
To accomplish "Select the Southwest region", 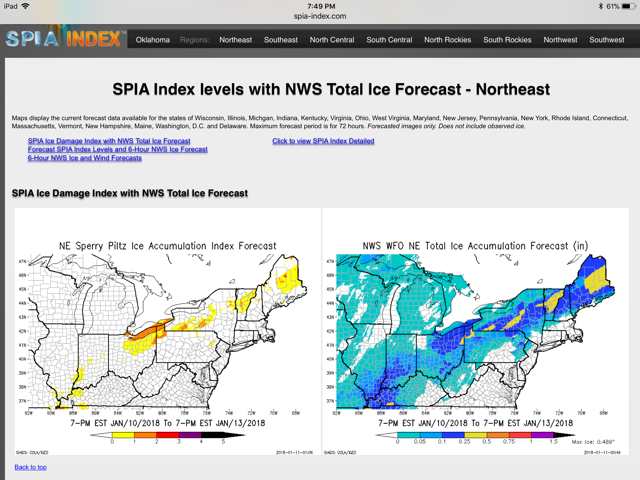I will [x=607, y=40].
